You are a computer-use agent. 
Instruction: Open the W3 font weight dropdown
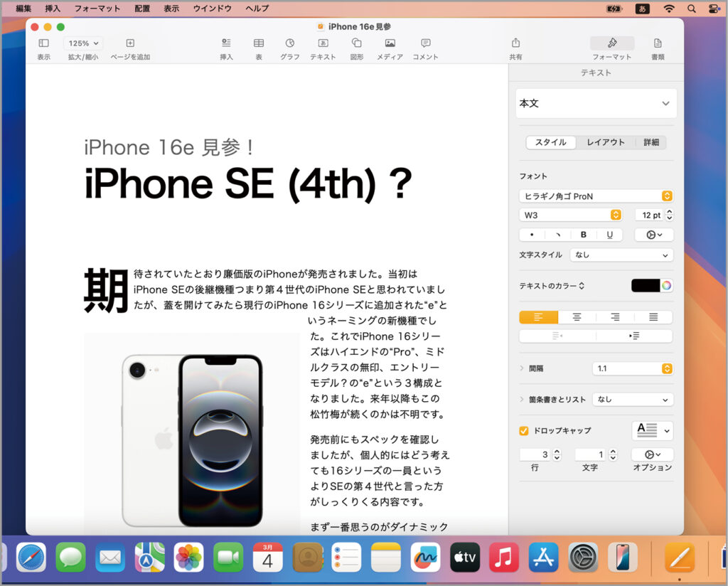(570, 215)
